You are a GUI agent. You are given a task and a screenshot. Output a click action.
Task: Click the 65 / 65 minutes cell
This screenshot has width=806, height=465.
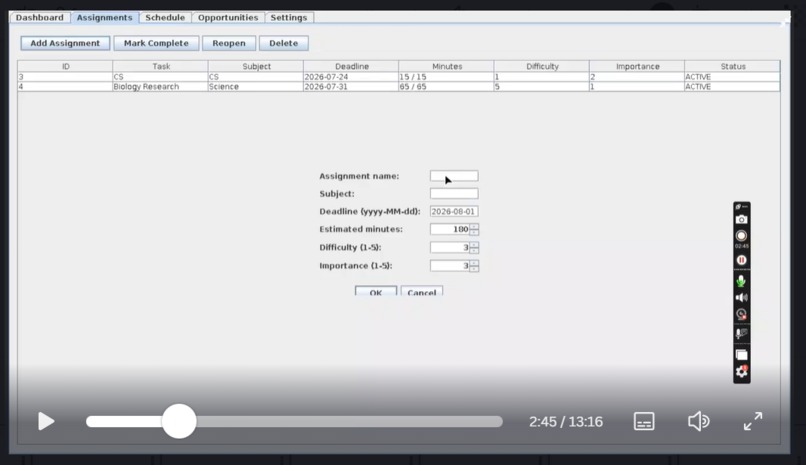click(x=446, y=87)
